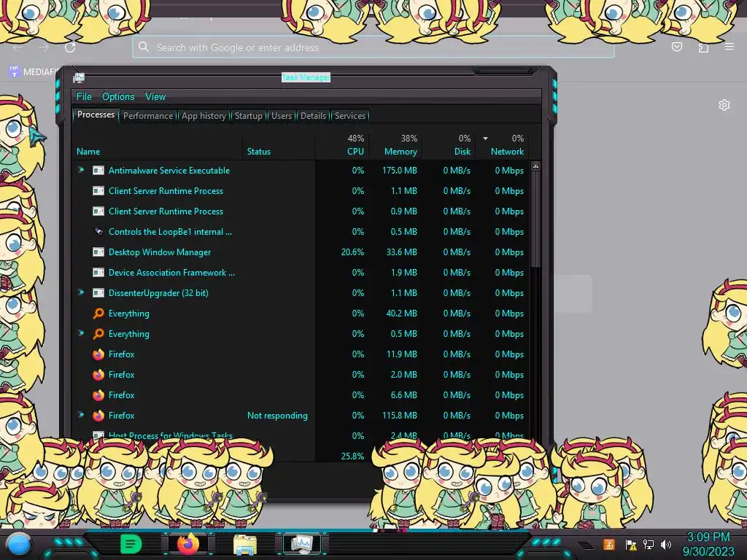Switch to the Details tab
747x560 pixels.
(314, 116)
